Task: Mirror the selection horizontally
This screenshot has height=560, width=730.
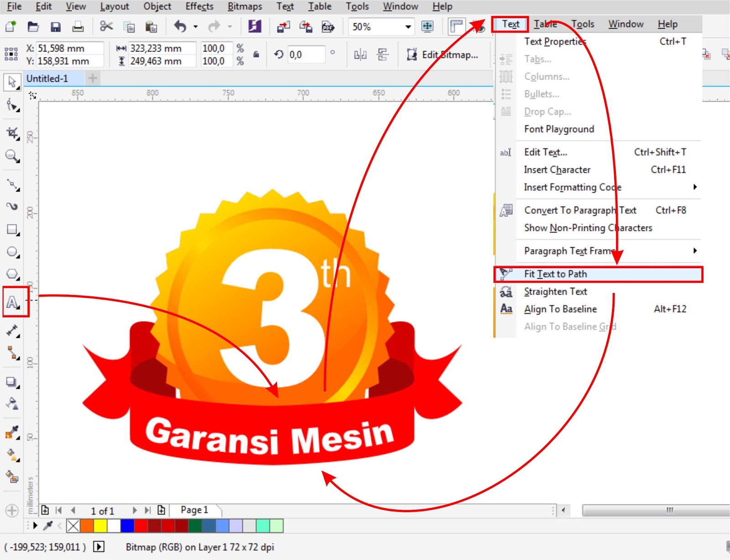Action: click(360, 55)
